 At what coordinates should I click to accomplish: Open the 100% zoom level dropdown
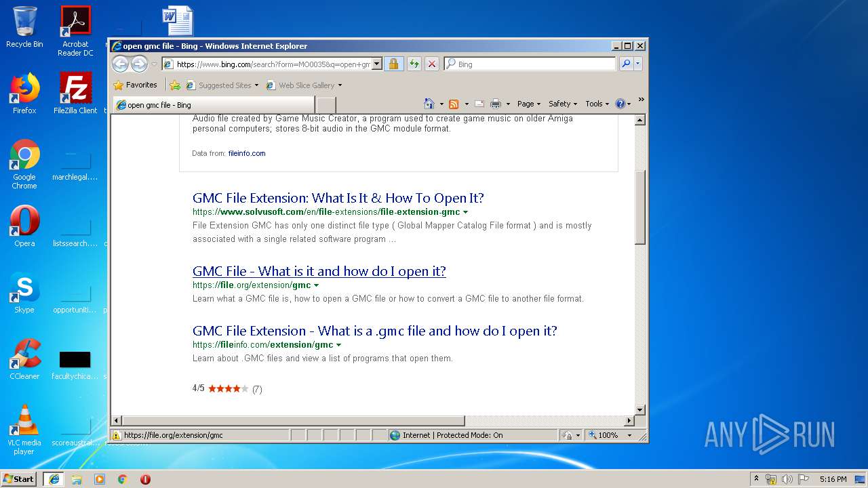point(629,435)
